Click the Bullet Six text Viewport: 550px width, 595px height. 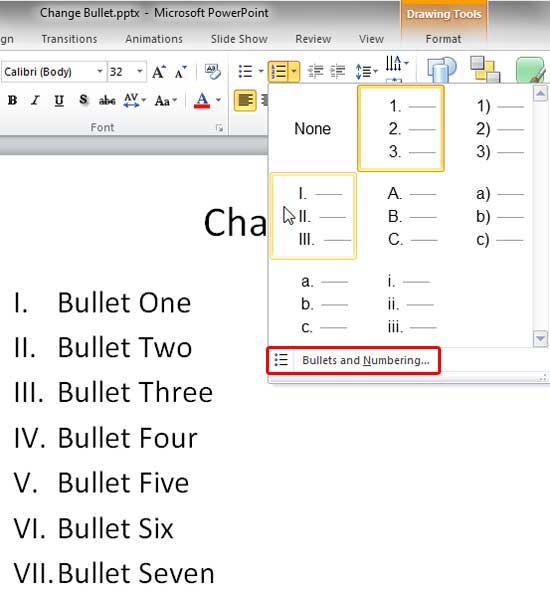[x=116, y=528]
